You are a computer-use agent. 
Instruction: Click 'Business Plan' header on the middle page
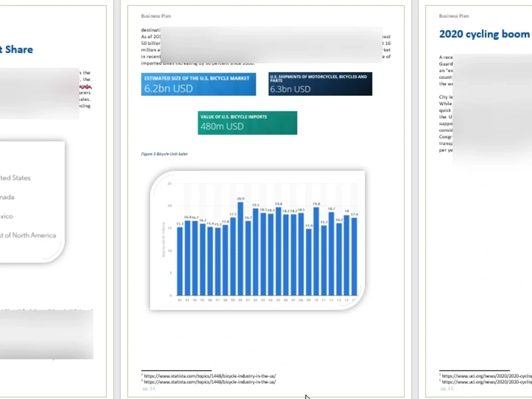[x=156, y=16]
